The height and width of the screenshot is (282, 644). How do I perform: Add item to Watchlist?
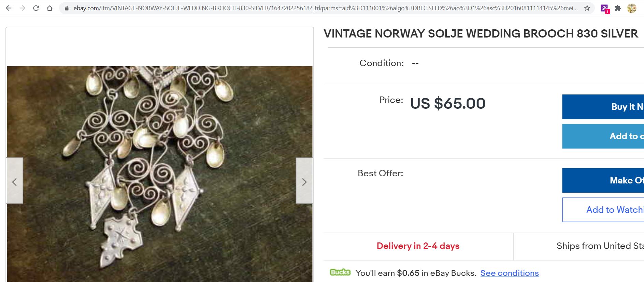[603, 210]
